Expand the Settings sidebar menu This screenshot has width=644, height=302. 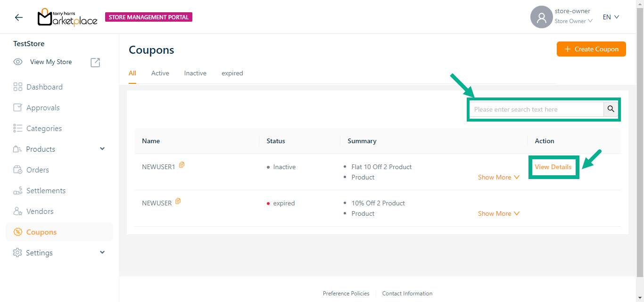click(103, 253)
